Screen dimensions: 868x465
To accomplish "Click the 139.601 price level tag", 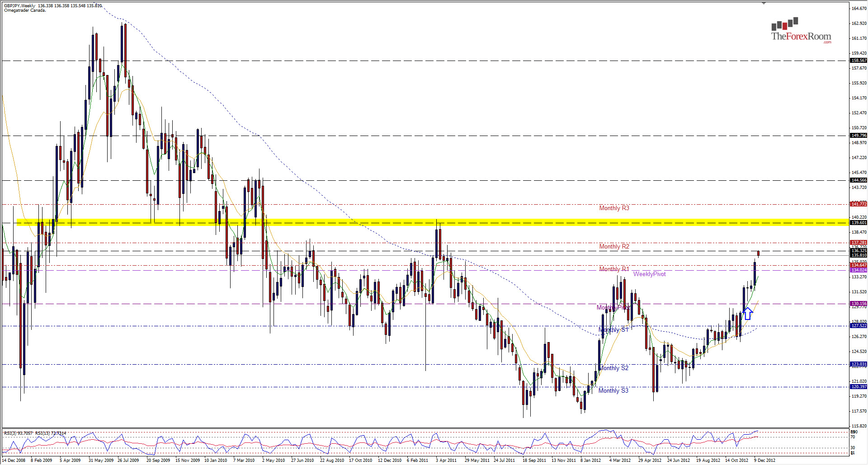I will click(859, 223).
